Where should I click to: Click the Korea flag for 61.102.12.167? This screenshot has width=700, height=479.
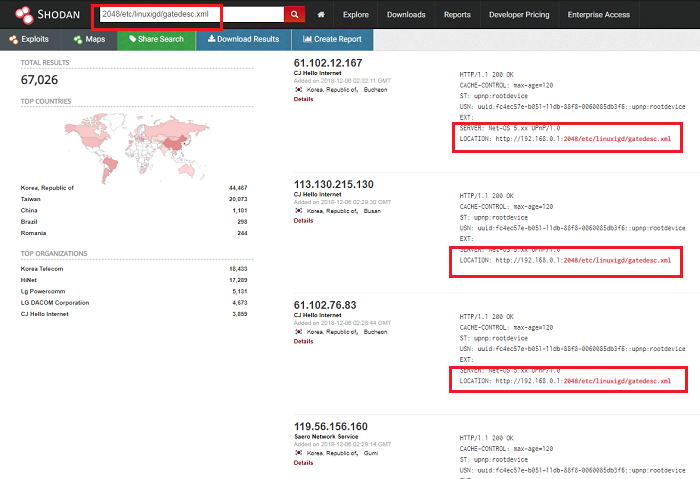click(x=299, y=90)
